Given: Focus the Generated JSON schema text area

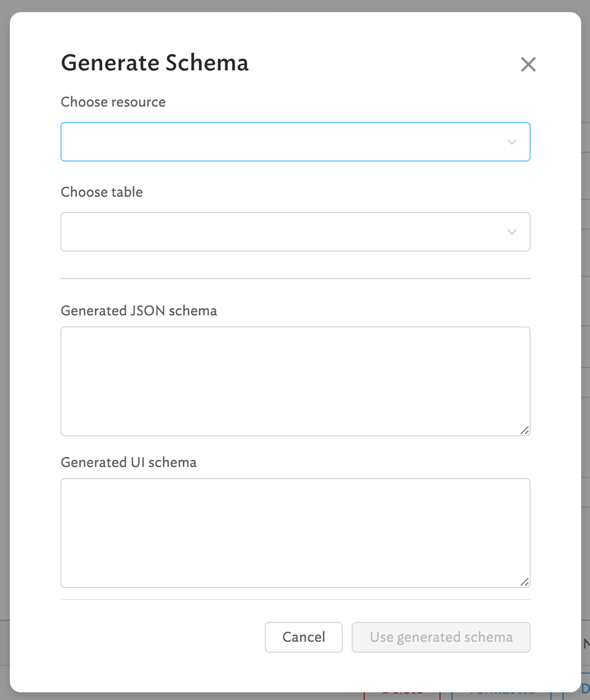Looking at the screenshot, I should [x=295, y=381].
